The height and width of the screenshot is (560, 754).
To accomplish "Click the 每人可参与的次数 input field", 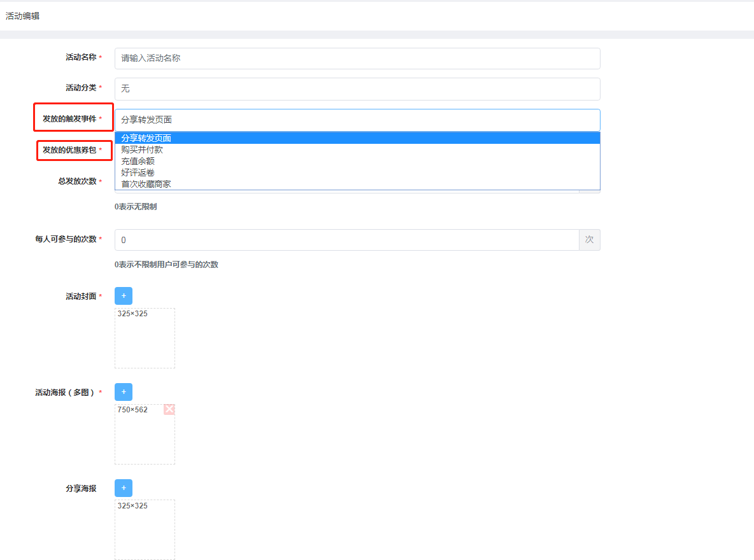I will [x=346, y=240].
